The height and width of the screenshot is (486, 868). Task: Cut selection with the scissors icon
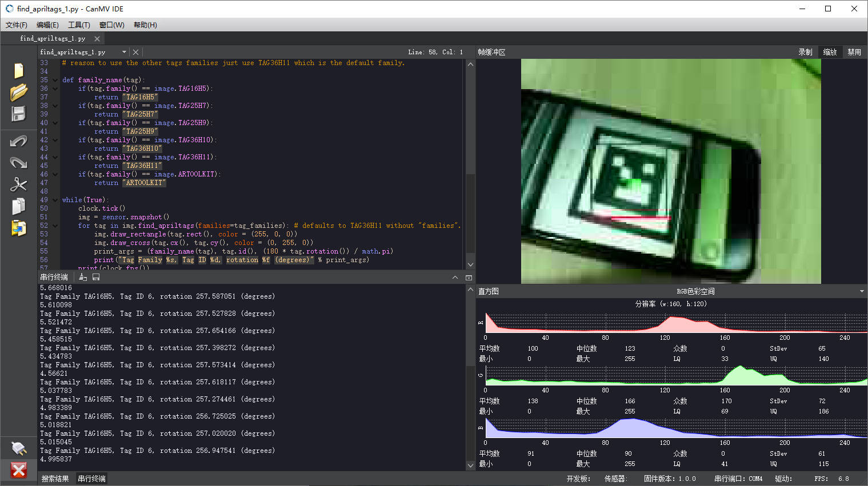tap(18, 184)
